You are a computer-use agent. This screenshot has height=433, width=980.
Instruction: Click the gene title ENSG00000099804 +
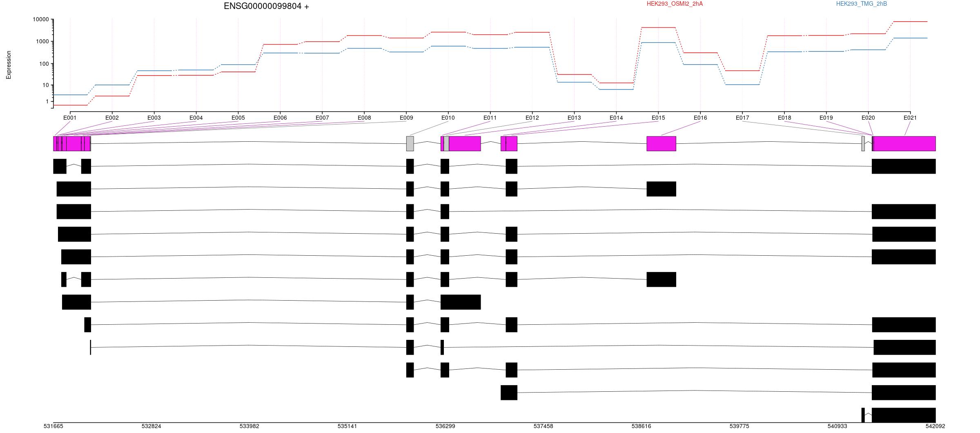click(266, 7)
